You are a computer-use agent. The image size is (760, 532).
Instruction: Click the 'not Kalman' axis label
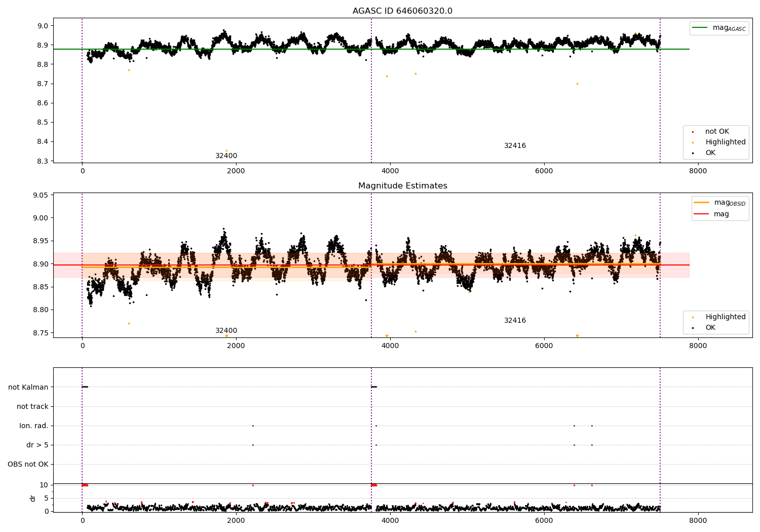[x=28, y=387]
